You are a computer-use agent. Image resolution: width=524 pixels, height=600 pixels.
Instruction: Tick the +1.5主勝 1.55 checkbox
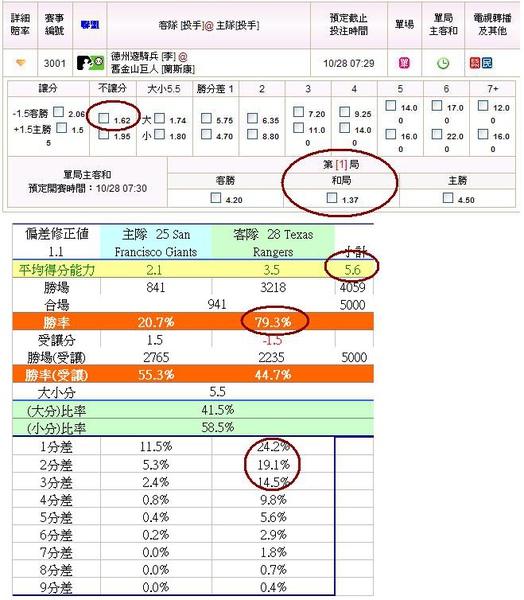pos(61,128)
